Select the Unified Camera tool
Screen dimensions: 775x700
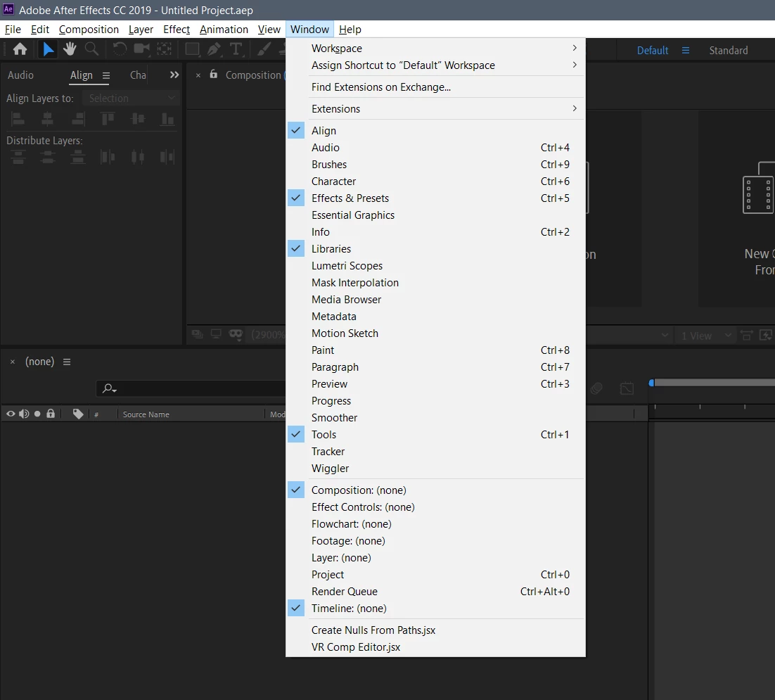(x=142, y=49)
